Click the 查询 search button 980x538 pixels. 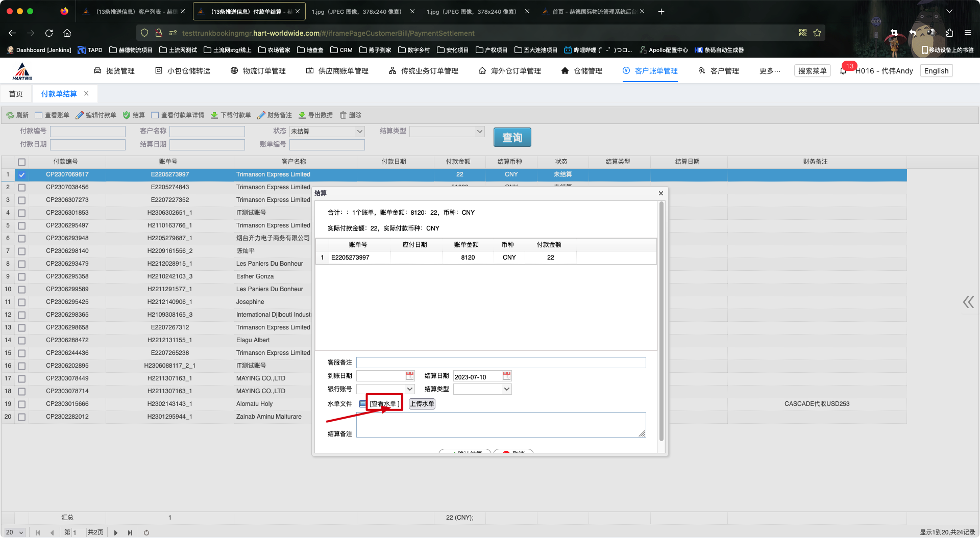coord(512,137)
